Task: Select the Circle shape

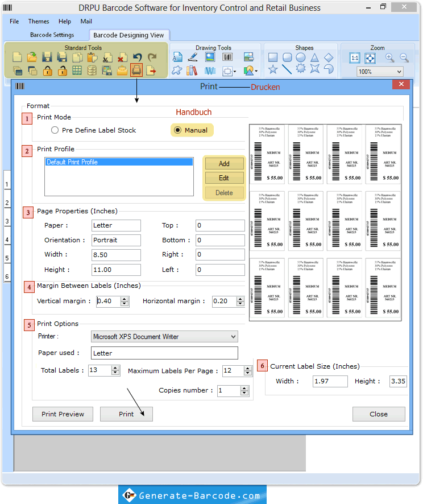Action: 300,57
